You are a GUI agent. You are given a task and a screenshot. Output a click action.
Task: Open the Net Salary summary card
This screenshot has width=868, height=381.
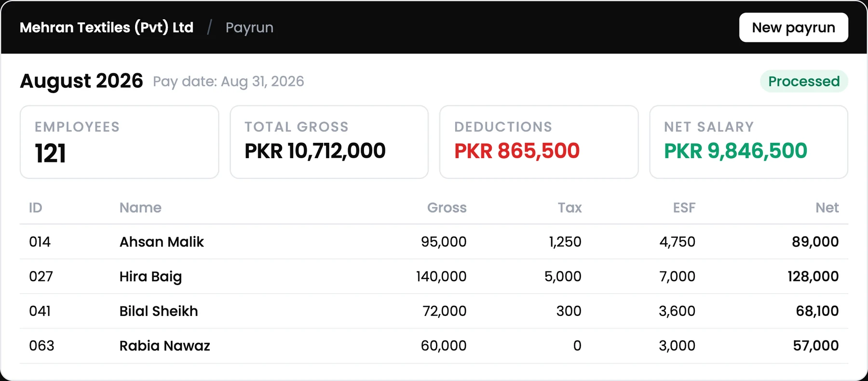(x=748, y=142)
